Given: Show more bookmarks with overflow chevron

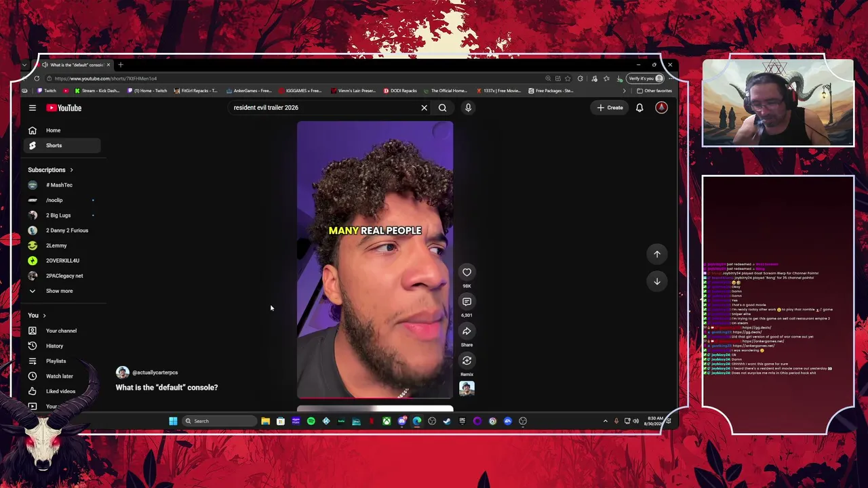Looking at the screenshot, I should coord(624,91).
